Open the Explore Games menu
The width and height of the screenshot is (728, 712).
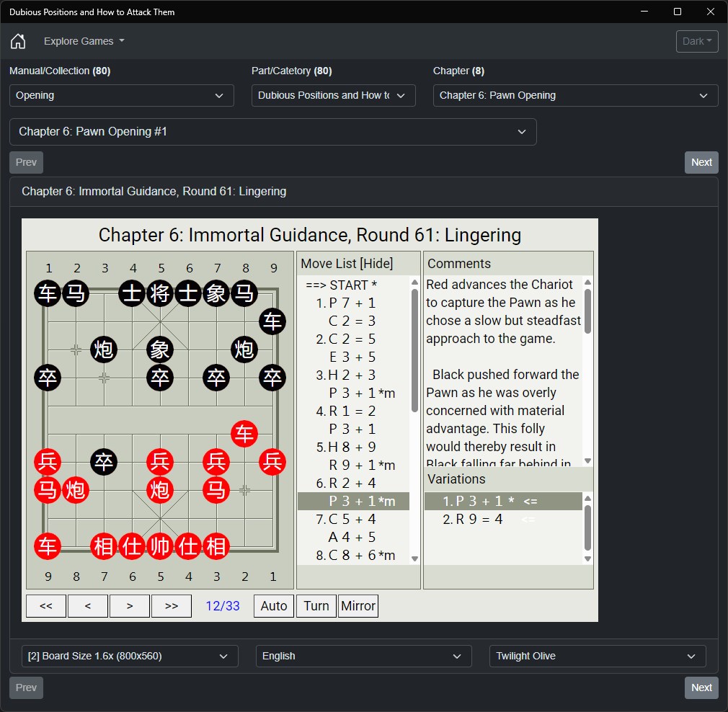point(84,41)
